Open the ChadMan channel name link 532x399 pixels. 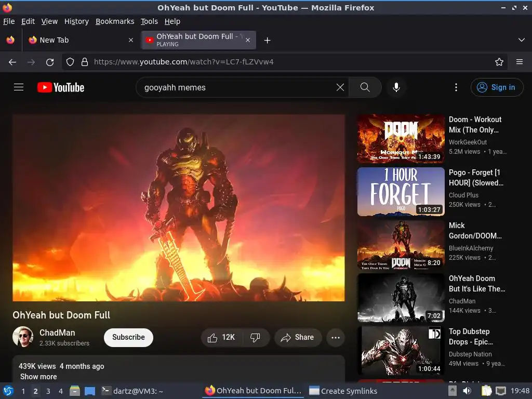point(57,332)
